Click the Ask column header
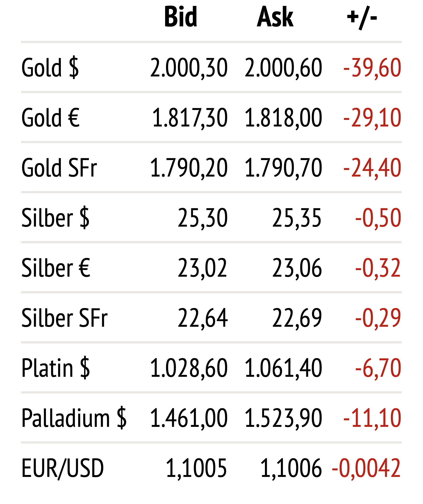The image size is (423, 504). tap(275, 17)
